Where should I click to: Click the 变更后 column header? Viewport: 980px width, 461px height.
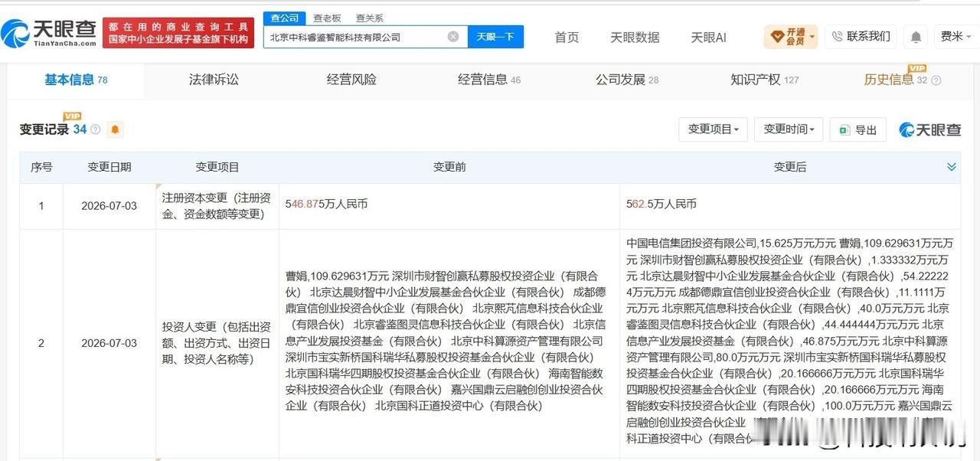[789, 167]
